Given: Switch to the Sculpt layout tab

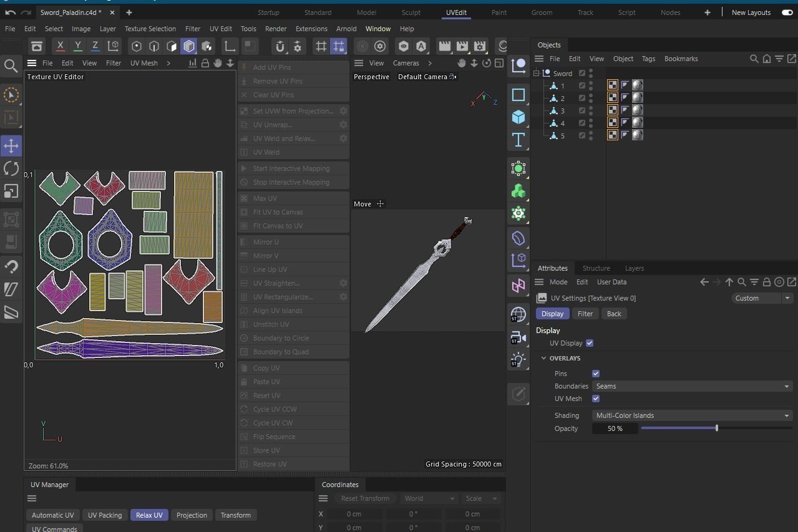Looking at the screenshot, I should click(x=411, y=12).
